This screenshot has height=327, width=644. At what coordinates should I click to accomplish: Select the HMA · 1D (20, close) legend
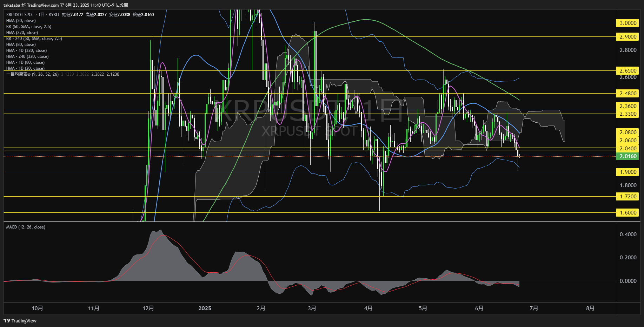25,68
